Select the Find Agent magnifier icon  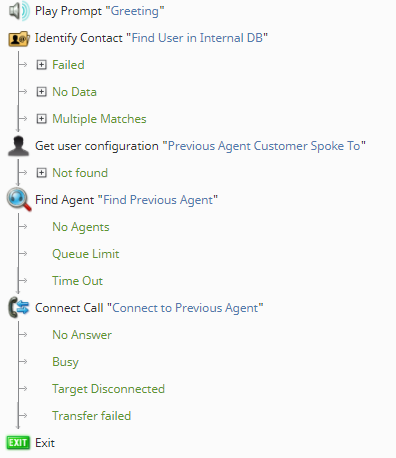click(19, 199)
